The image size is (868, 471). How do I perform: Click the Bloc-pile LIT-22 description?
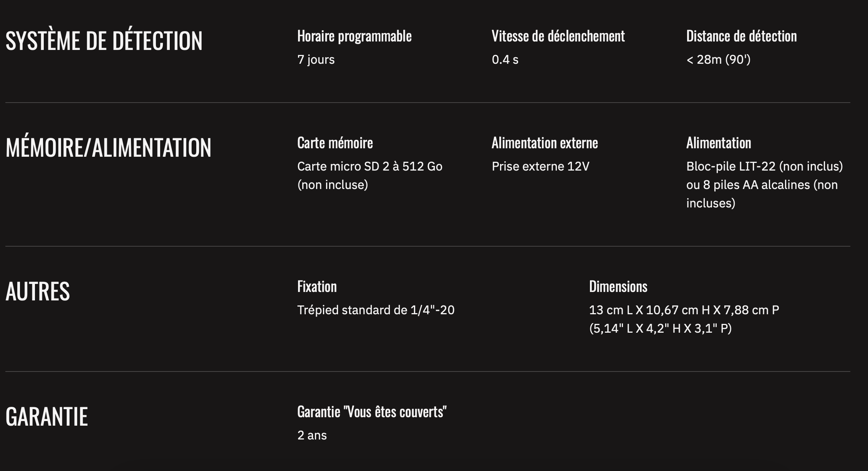click(765, 185)
